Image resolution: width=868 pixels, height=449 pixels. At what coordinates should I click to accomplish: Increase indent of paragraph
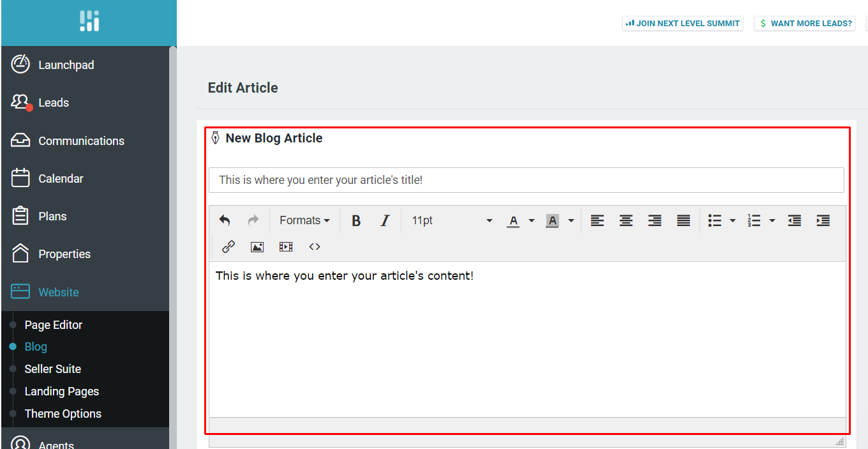coord(823,220)
